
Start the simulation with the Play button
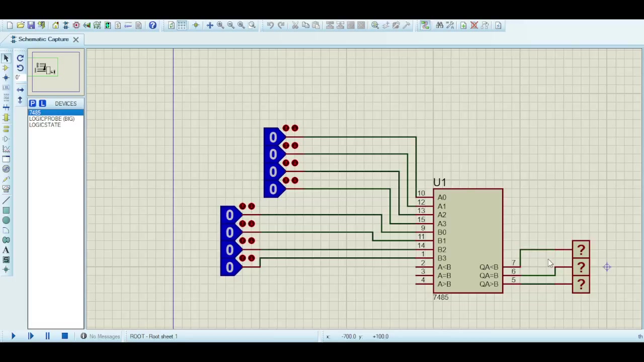[13, 336]
